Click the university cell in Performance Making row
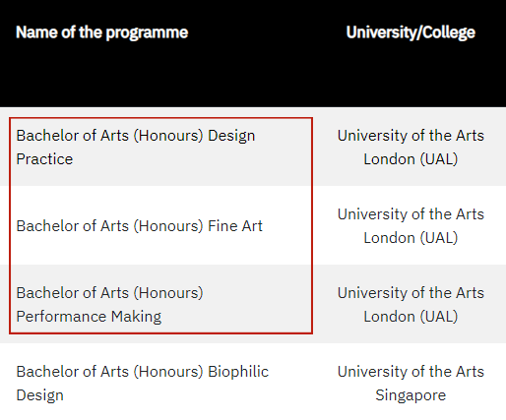The width and height of the screenshot is (506, 420). 411,304
